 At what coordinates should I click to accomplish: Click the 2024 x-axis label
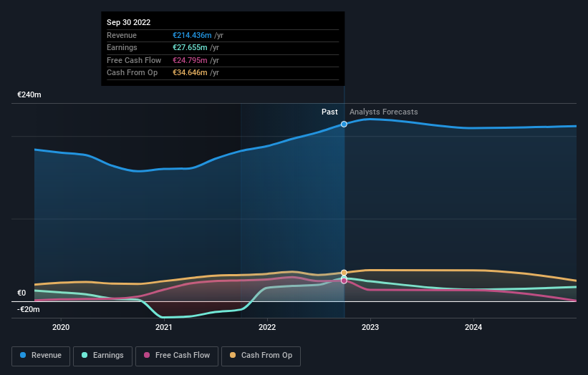pyautogui.click(x=473, y=328)
